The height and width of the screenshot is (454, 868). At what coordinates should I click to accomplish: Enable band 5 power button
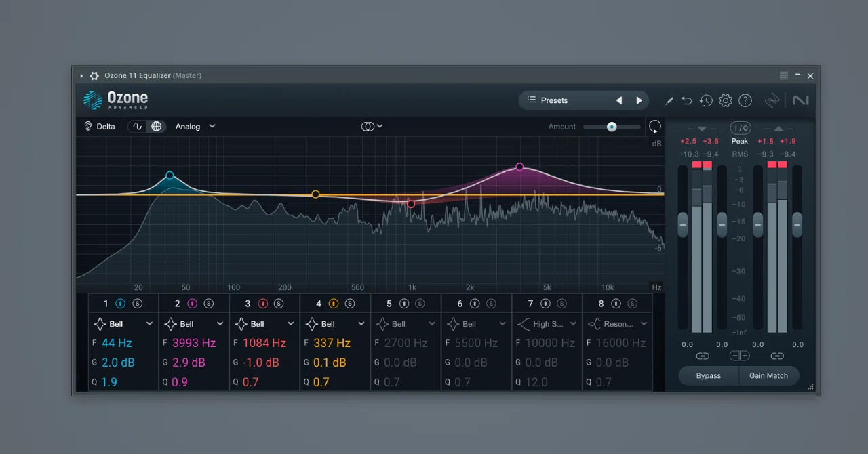404,304
